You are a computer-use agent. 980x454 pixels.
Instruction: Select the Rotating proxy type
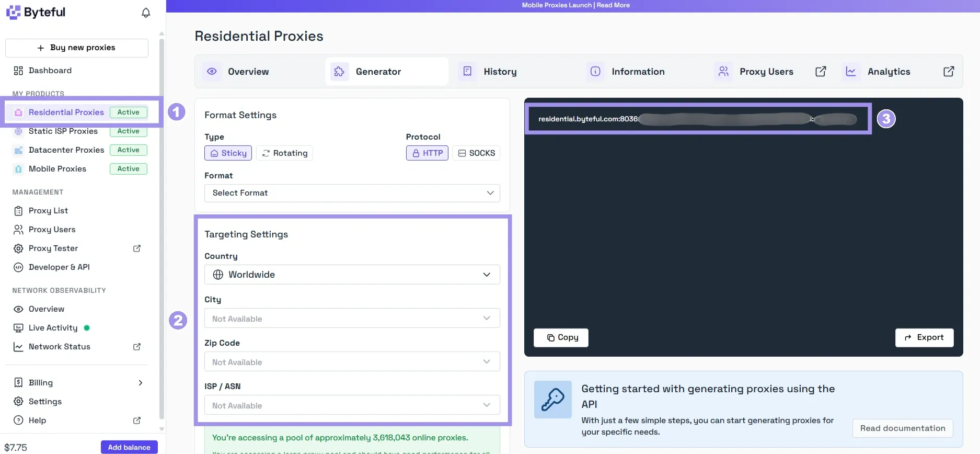(285, 153)
